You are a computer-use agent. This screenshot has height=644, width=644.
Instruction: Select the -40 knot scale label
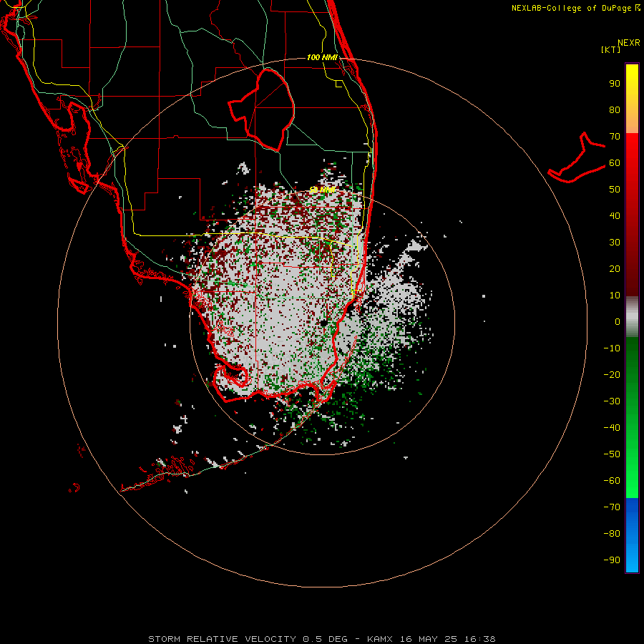click(x=612, y=428)
